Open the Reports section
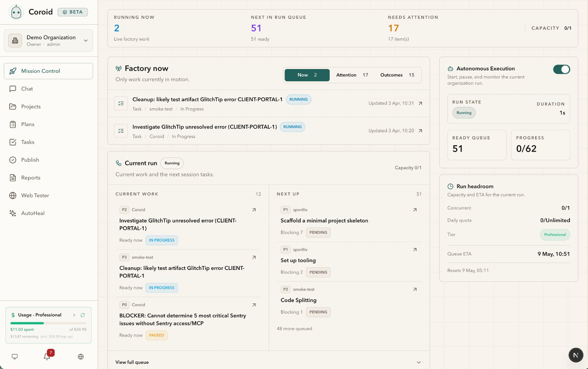The width and height of the screenshot is (588, 369). click(x=49, y=178)
